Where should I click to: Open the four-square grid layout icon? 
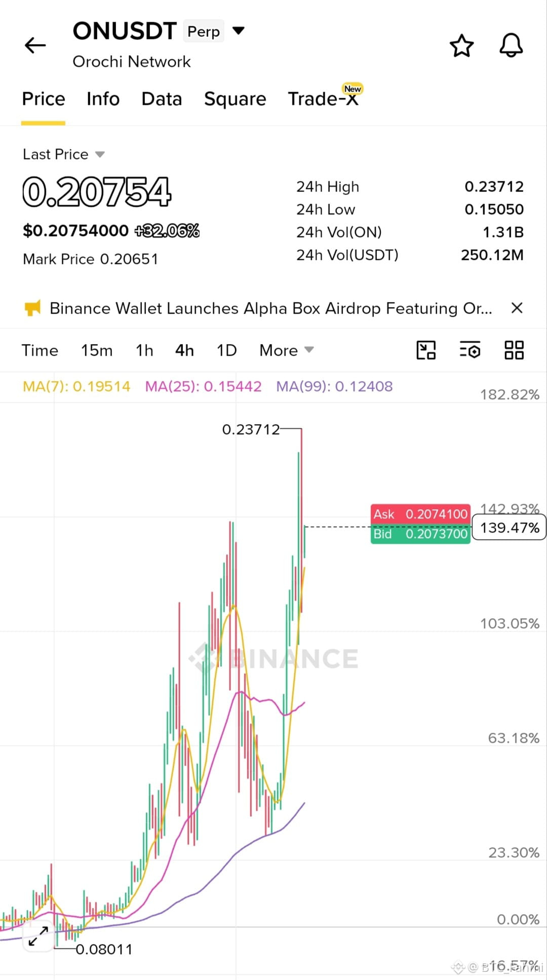[x=514, y=350]
